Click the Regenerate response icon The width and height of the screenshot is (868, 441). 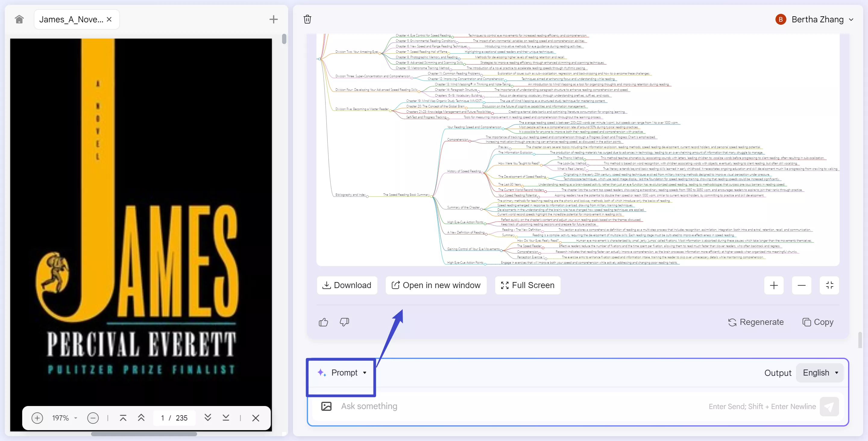point(732,322)
